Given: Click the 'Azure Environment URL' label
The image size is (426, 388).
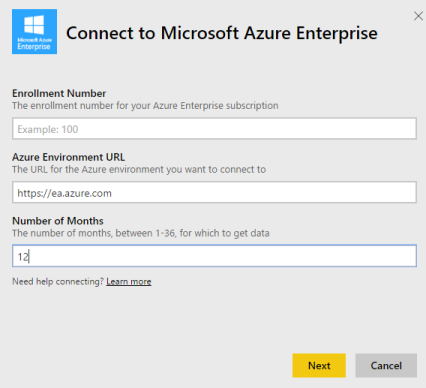Looking at the screenshot, I should (68, 157).
